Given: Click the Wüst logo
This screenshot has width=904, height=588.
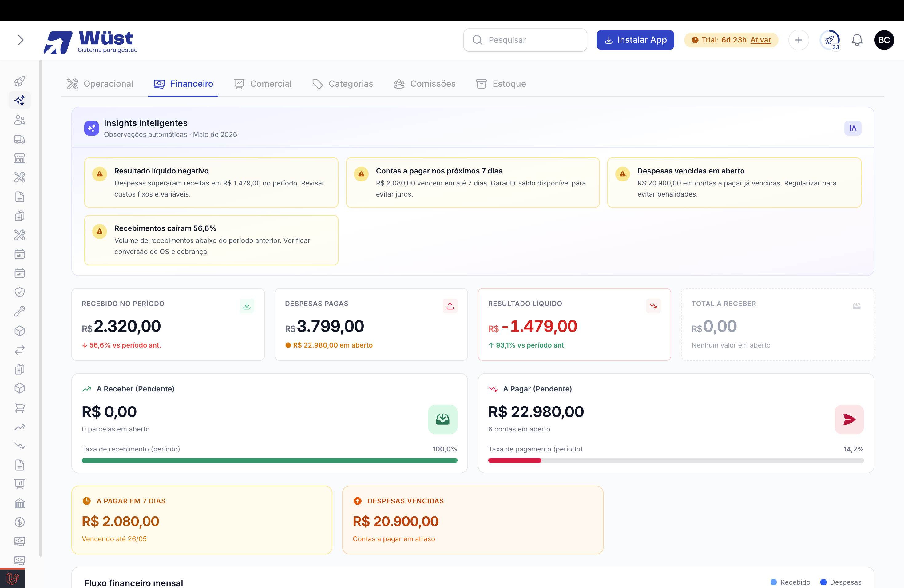Looking at the screenshot, I should [90, 42].
